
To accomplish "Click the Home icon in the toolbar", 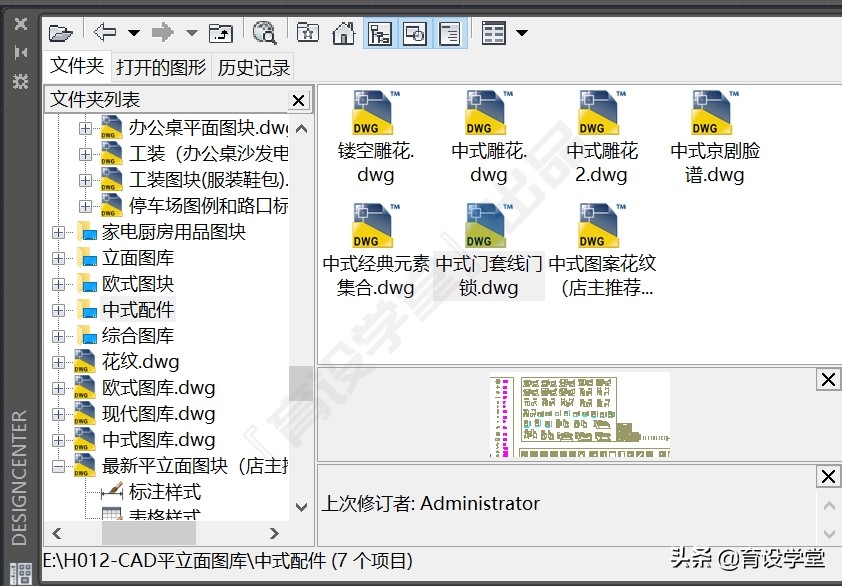I will (x=344, y=32).
